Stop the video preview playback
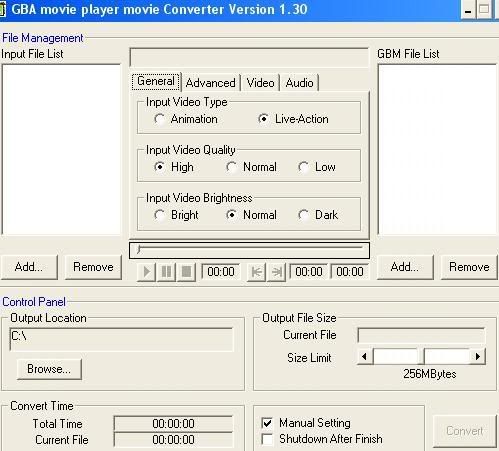The height and width of the screenshot is (451, 499). (186, 272)
